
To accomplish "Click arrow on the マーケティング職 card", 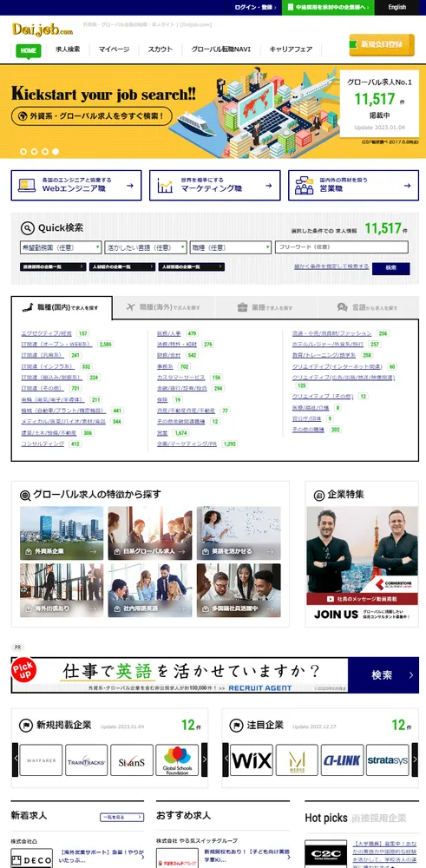I will click(269, 186).
